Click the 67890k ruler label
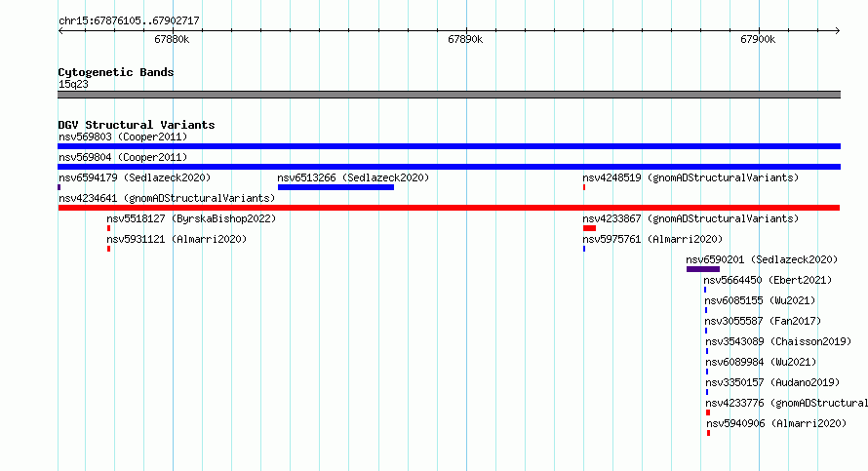The height and width of the screenshot is (471, 868). click(465, 39)
